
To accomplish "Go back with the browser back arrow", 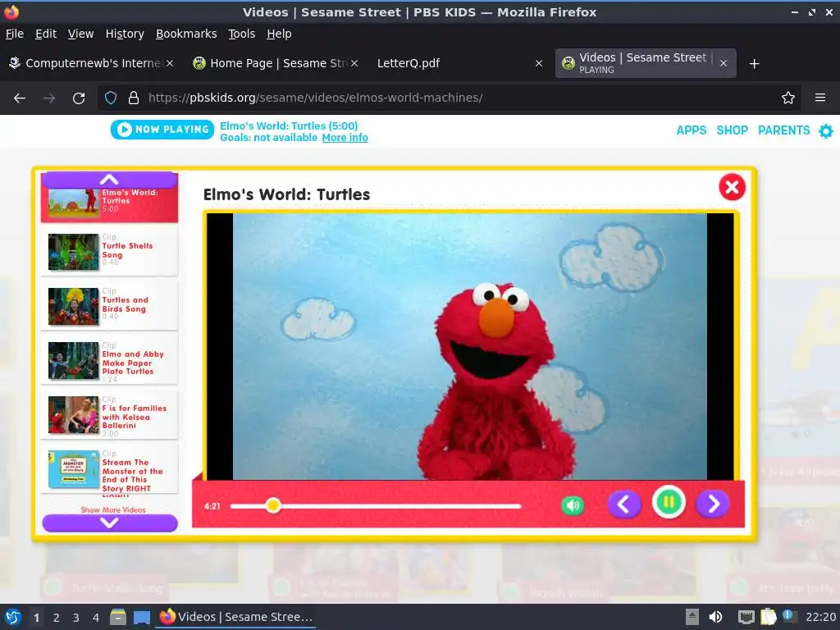I will point(20,98).
